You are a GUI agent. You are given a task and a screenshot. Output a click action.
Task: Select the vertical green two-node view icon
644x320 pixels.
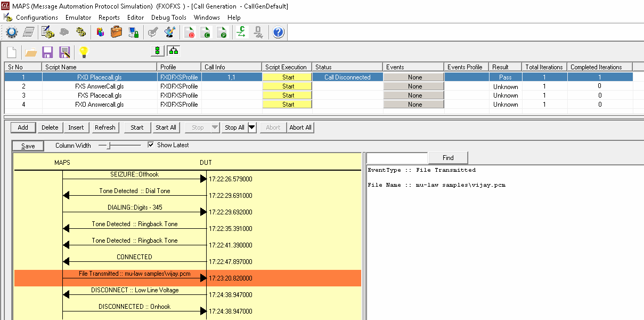pos(158,51)
